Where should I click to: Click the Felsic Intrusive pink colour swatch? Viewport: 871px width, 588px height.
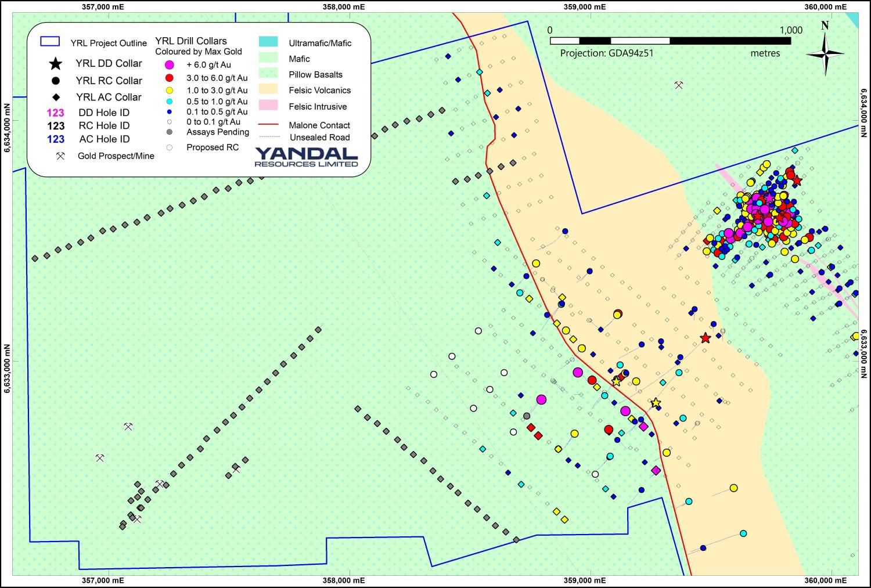(x=268, y=106)
